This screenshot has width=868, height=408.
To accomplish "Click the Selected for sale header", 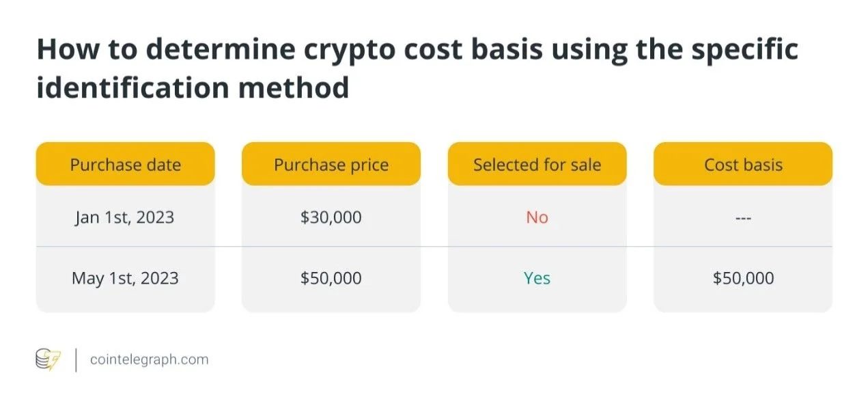I will pyautogui.click(x=537, y=164).
